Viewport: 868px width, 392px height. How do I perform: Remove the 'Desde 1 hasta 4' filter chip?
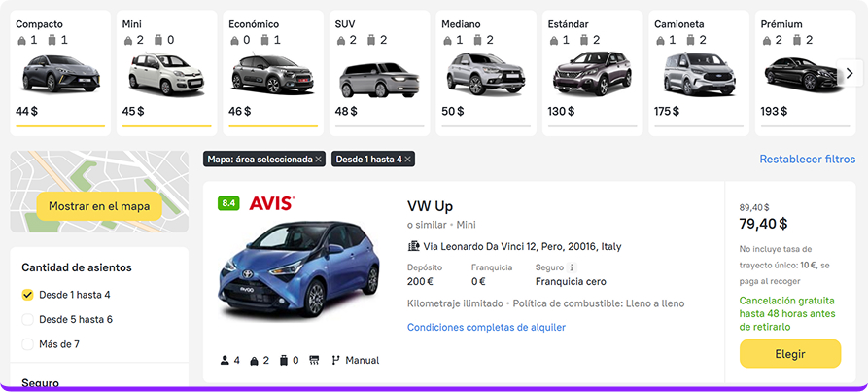pos(407,159)
